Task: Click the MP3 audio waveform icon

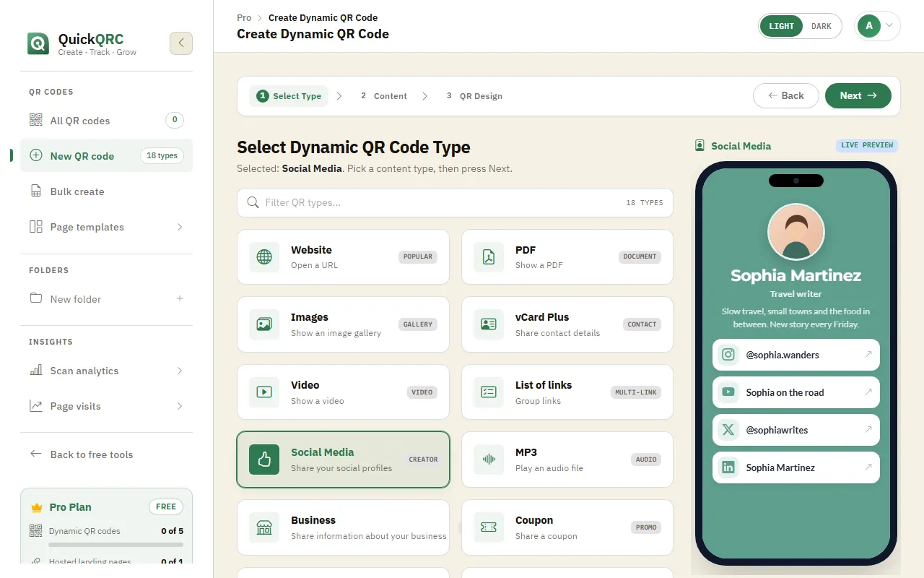Action: pyautogui.click(x=489, y=460)
